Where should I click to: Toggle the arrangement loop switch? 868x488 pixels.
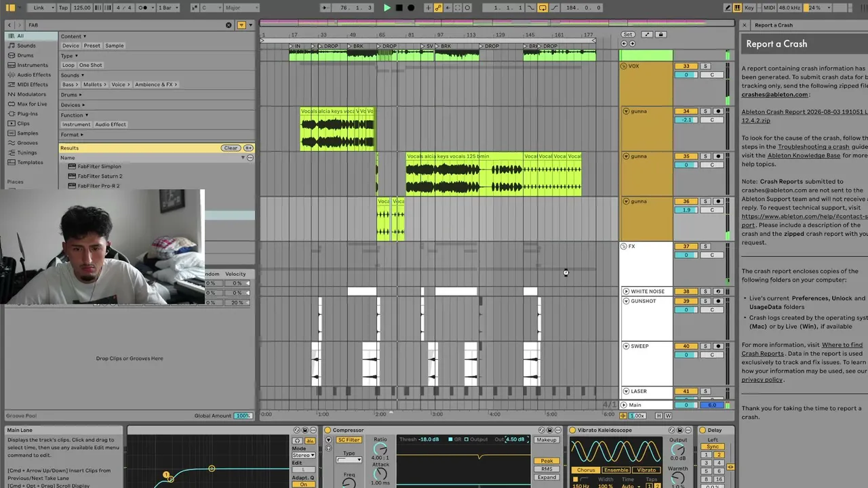[542, 7]
